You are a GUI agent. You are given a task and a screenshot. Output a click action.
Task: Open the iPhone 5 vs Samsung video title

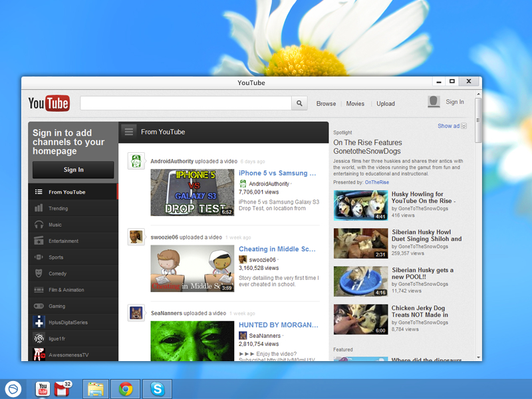(x=277, y=173)
